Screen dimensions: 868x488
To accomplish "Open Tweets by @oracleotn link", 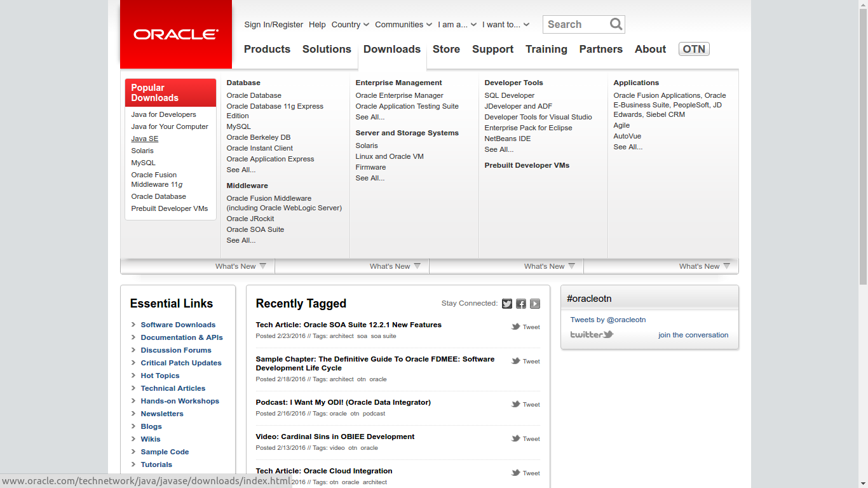I will pyautogui.click(x=608, y=320).
